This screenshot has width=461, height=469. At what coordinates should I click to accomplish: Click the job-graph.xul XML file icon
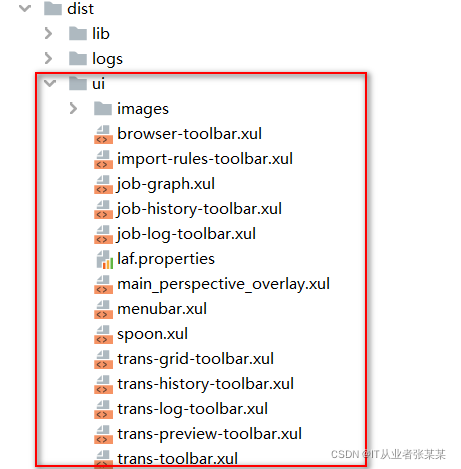coord(103,184)
